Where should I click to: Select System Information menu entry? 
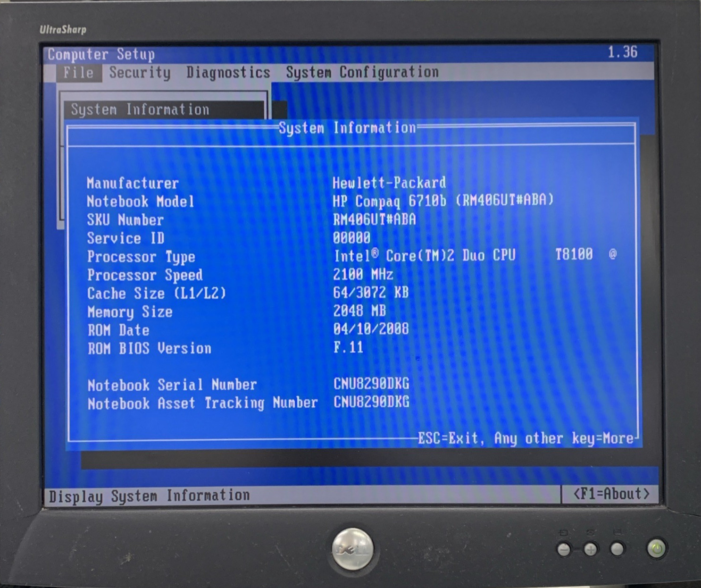[x=164, y=109]
